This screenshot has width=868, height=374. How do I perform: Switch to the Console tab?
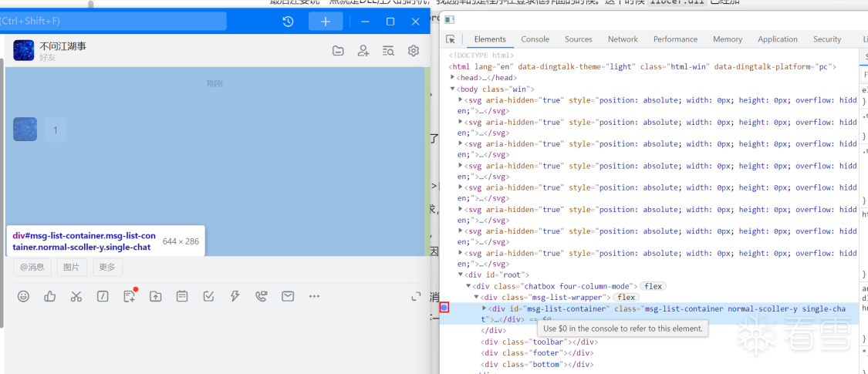point(535,39)
